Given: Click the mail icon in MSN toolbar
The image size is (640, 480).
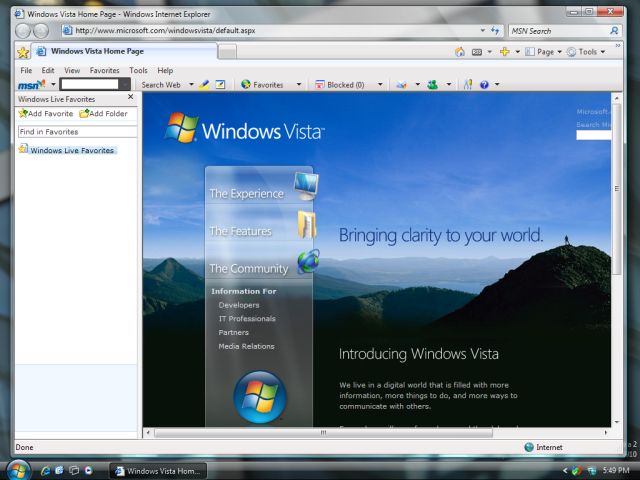Looking at the screenshot, I should click(x=402, y=84).
